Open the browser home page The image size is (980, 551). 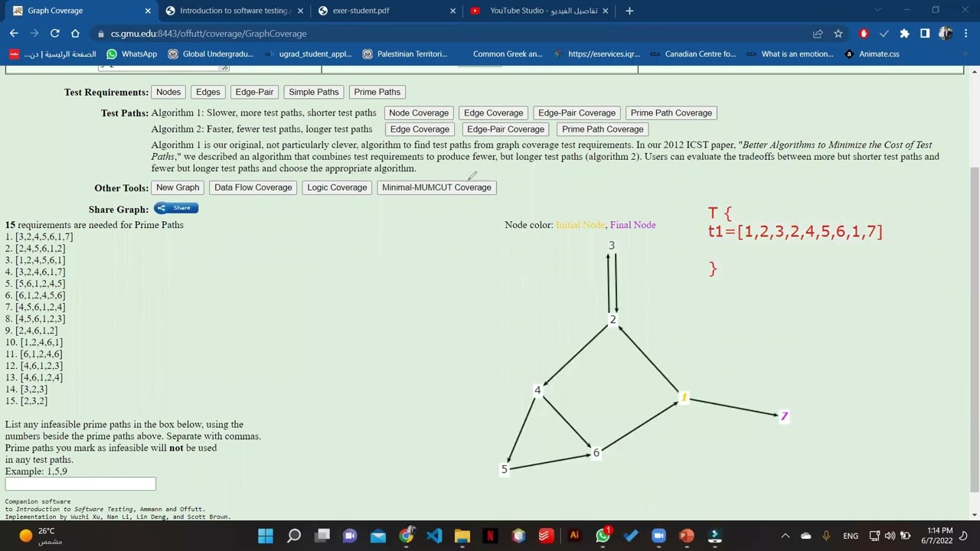click(x=75, y=34)
